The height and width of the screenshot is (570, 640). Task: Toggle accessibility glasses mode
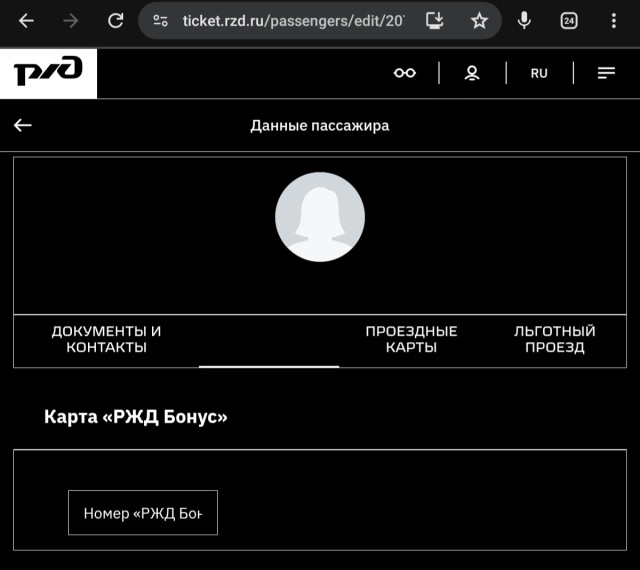coord(404,73)
